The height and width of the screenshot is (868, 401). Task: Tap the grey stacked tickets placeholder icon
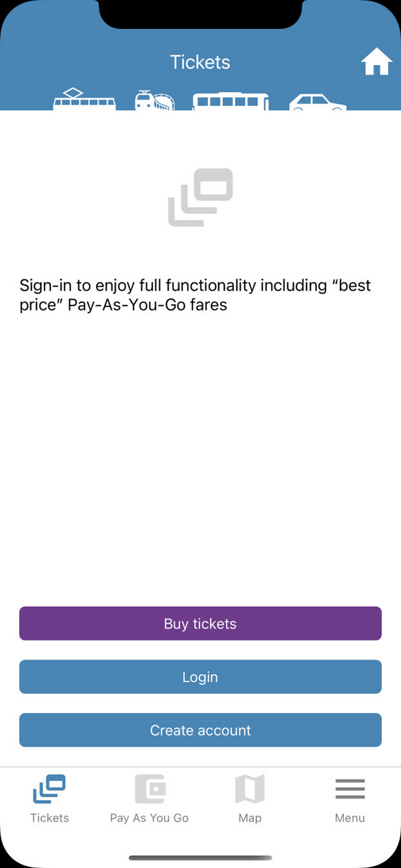coord(200,197)
